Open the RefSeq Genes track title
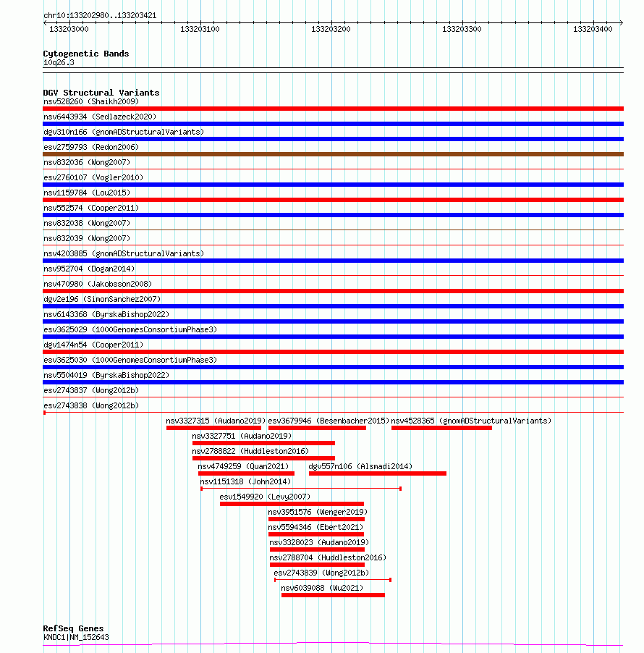Image resolution: width=644 pixels, height=653 pixels. click(x=73, y=628)
